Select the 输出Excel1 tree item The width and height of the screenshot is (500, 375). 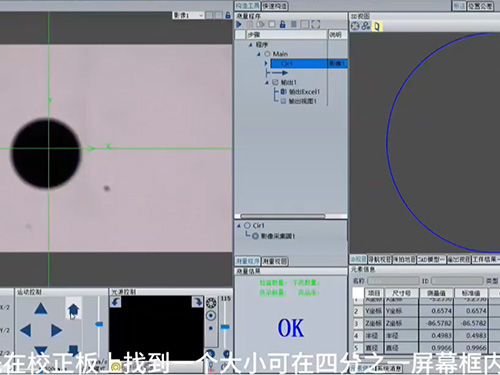point(304,91)
